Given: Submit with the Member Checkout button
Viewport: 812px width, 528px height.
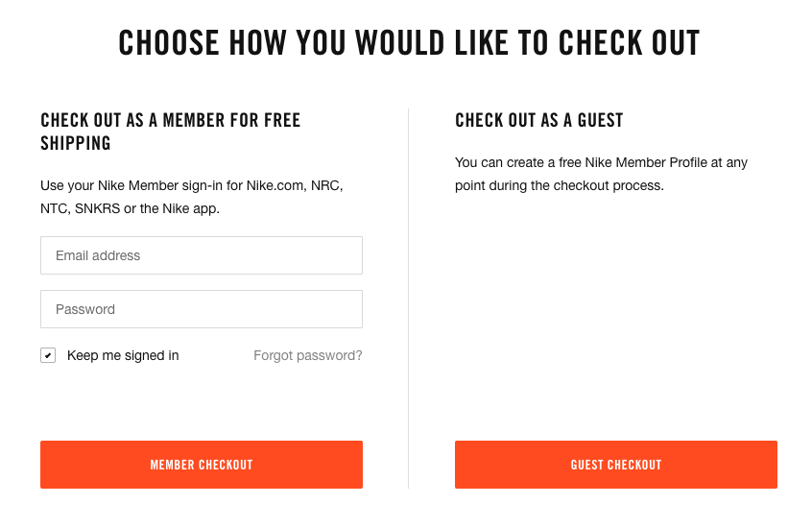Looking at the screenshot, I should (202, 465).
